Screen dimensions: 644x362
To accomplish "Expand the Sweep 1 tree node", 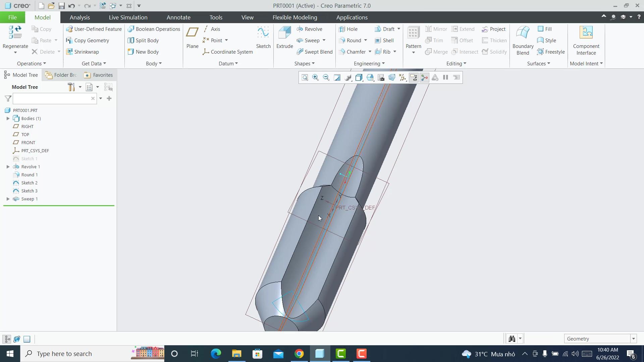I will pyautogui.click(x=8, y=199).
